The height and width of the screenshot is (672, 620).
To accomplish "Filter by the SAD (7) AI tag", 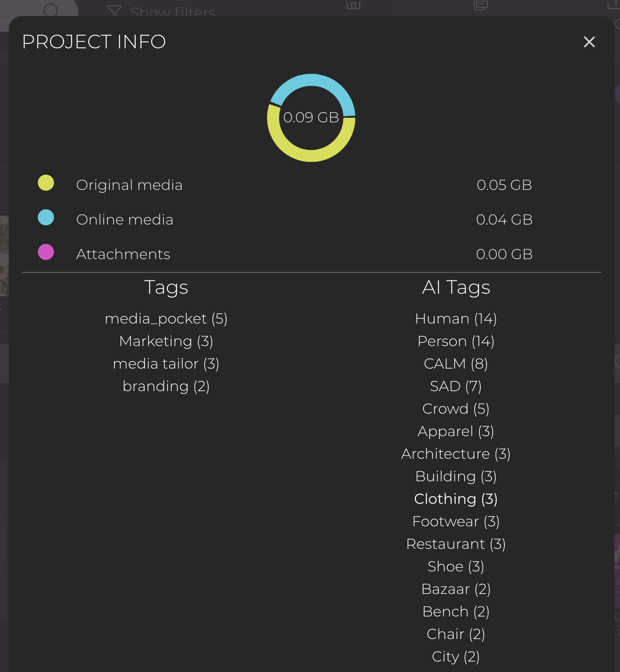I will [x=456, y=386].
